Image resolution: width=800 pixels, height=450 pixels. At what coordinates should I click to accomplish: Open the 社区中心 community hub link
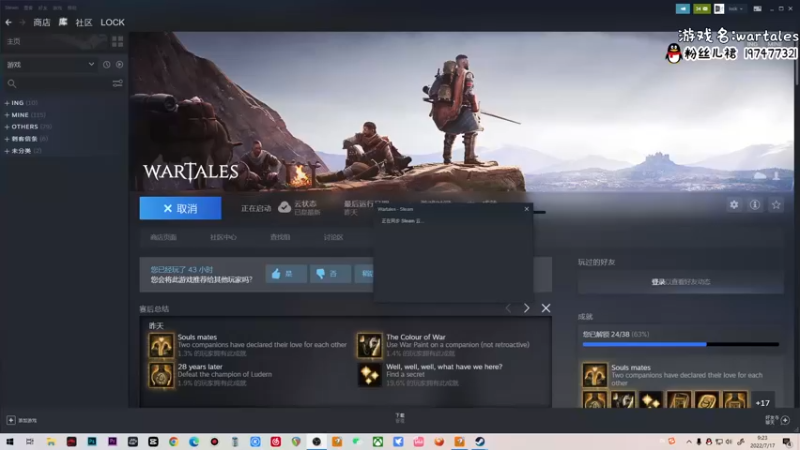(x=223, y=237)
